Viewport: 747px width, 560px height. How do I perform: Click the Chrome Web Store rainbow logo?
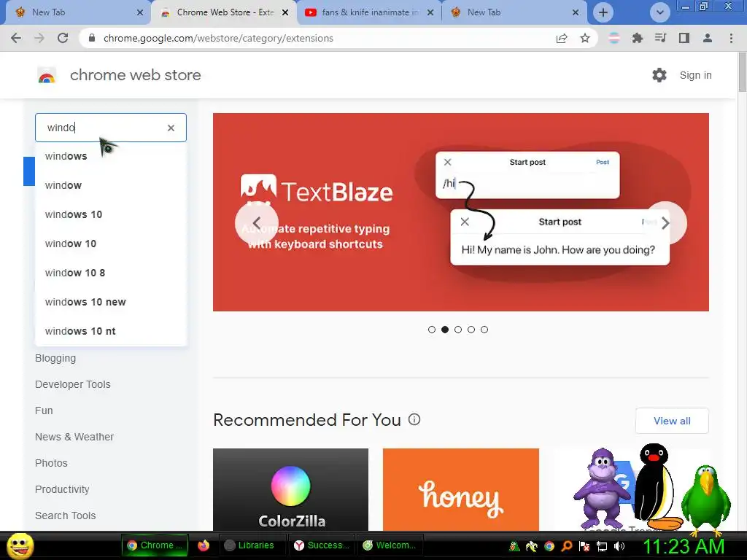tap(47, 75)
